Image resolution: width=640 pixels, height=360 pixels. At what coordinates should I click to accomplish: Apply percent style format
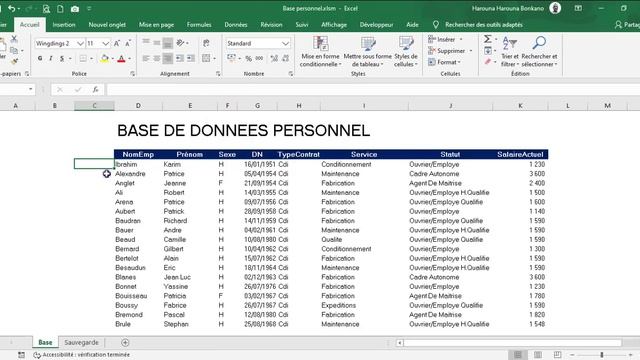(x=249, y=59)
